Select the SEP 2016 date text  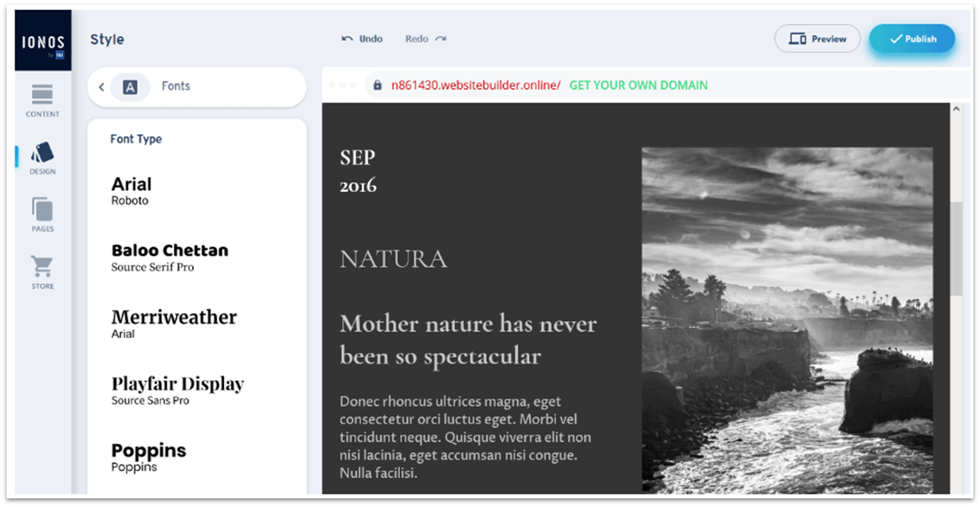[x=358, y=171]
